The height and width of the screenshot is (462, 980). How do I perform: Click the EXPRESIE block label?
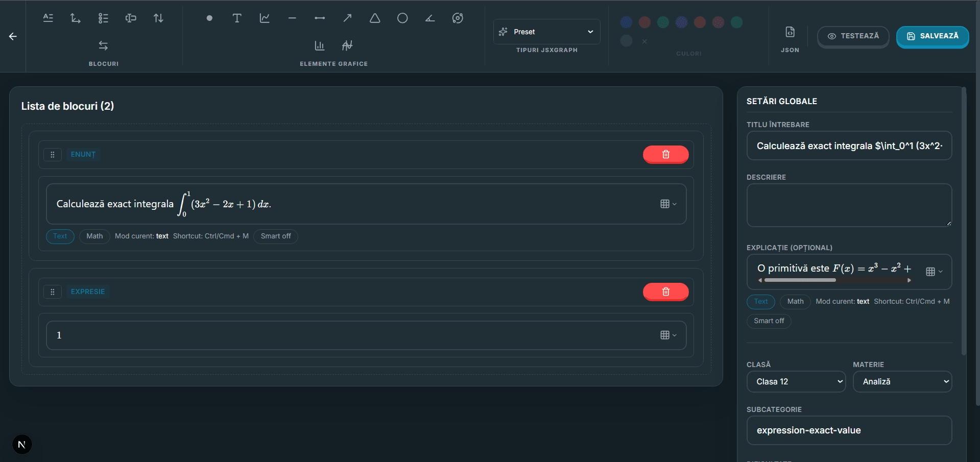(x=88, y=291)
